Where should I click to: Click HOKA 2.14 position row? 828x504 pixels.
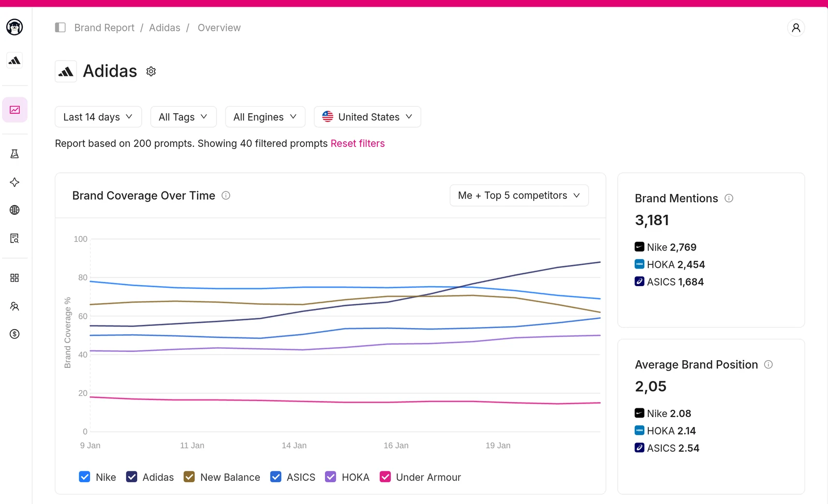coord(666,431)
